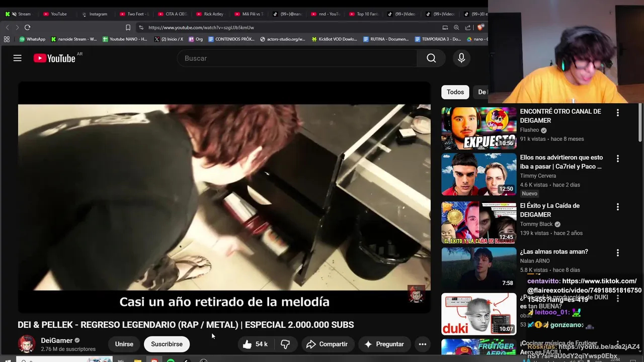644x362 pixels.
Task: Open the apps grid icon in bookmarks bar
Action: coord(7,39)
